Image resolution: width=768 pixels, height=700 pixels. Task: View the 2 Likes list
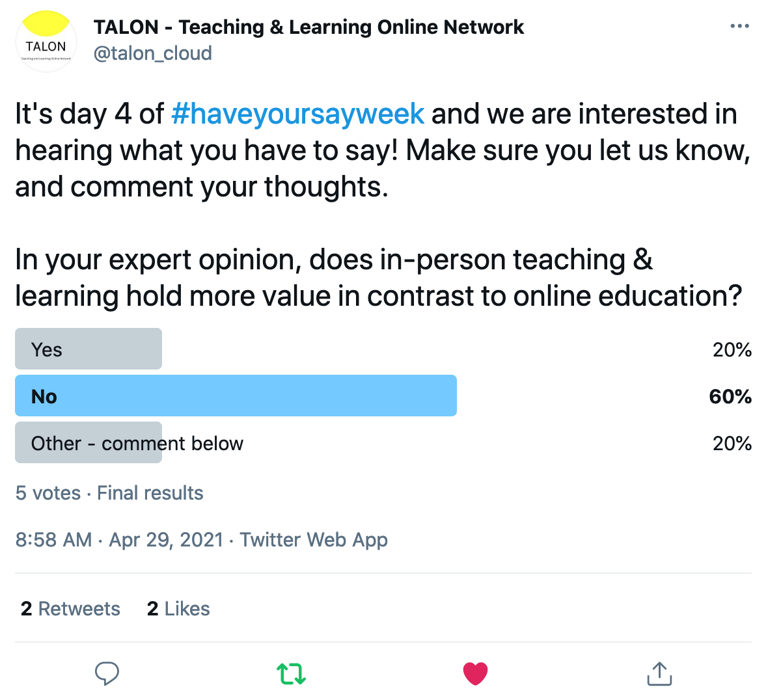pos(178,609)
